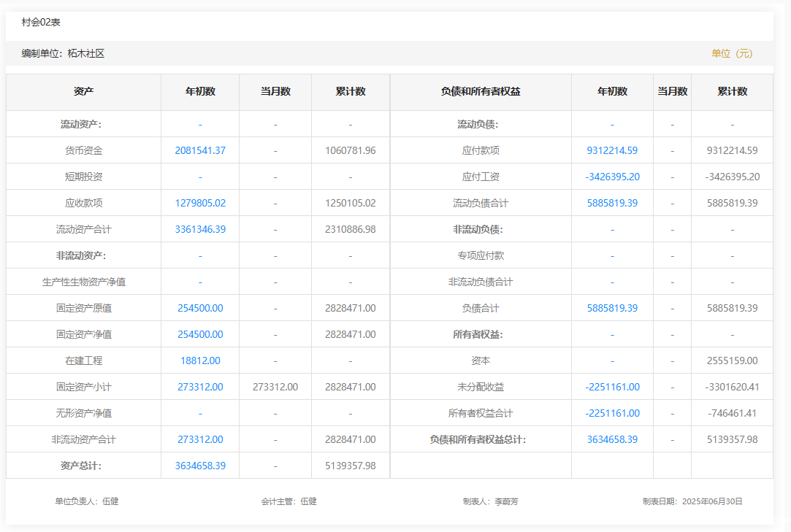This screenshot has width=791, height=532.
Task: Click the 资产总计 year-start link 3634658.39
Action: (x=200, y=466)
